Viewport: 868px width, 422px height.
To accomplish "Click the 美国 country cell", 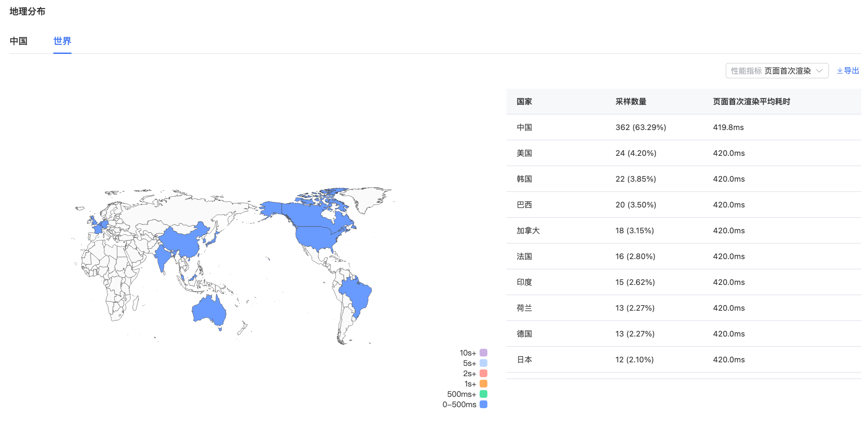I will [524, 153].
